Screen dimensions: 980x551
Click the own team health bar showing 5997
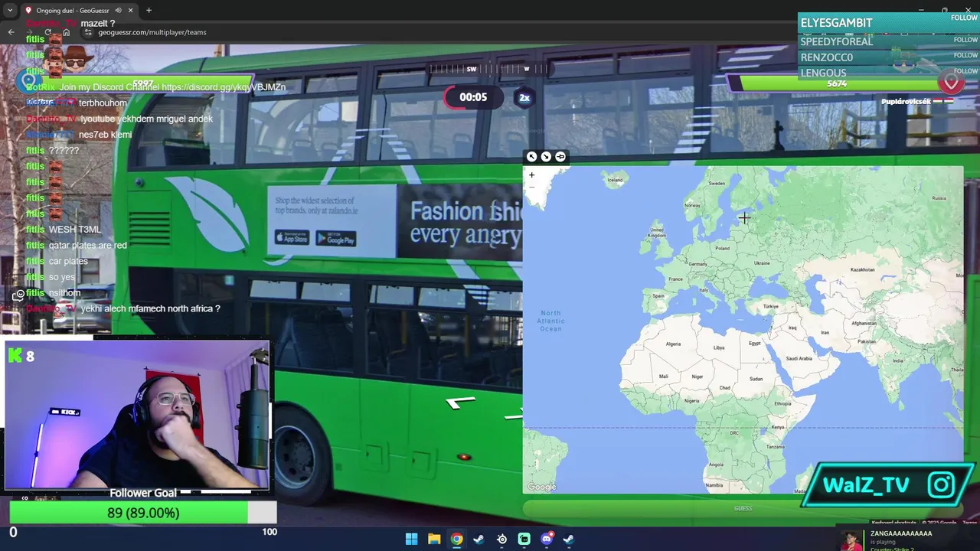tap(142, 83)
